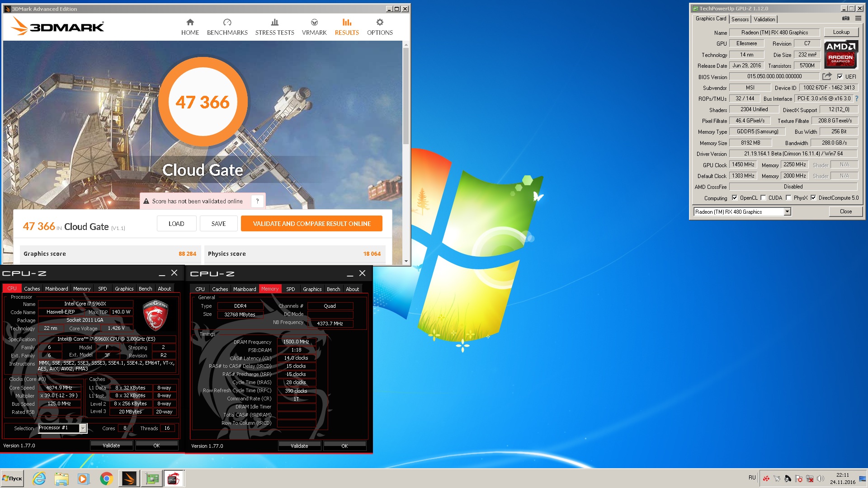The width and height of the screenshot is (868, 488).
Task: Click the network tray icon with red X
Action: click(810, 478)
